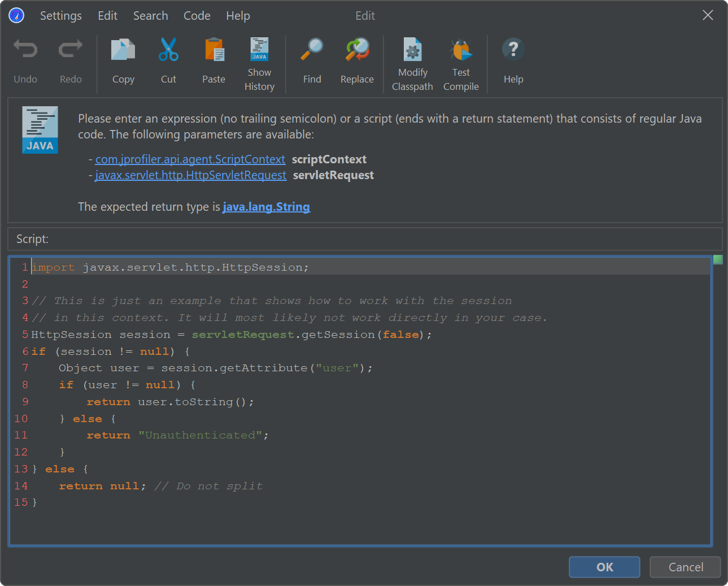Follow the com.jprofiler.api.agent.ScriptContext link
Screen dimensions: 728x586
190,159
